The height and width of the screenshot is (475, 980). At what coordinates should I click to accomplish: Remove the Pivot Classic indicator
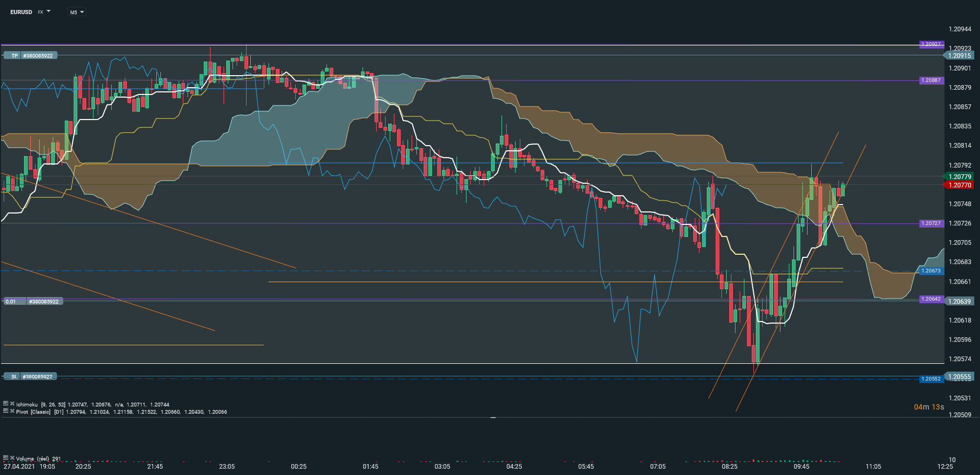pos(12,411)
